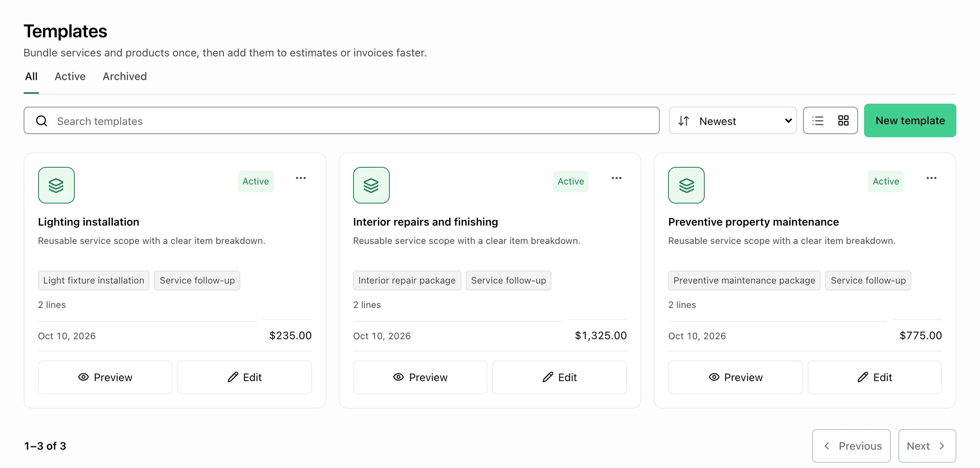This screenshot has height=468, width=980.
Task: Click the $235.00 price
Action: [291, 336]
